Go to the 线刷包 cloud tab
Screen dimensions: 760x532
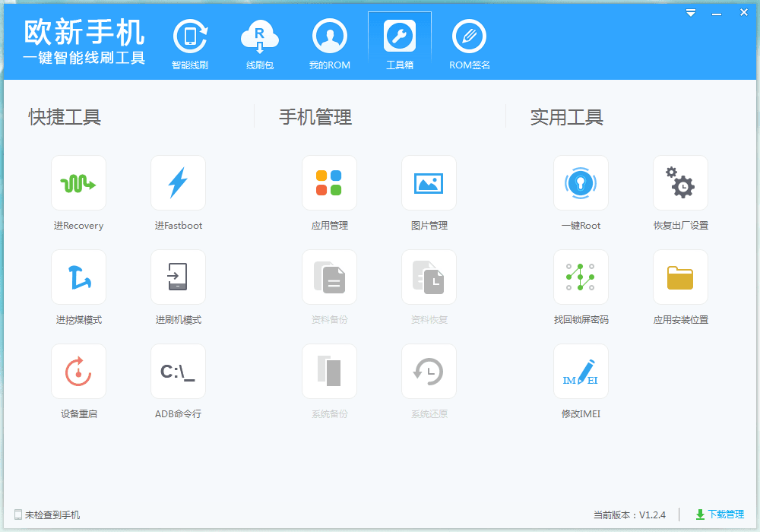tap(260, 45)
